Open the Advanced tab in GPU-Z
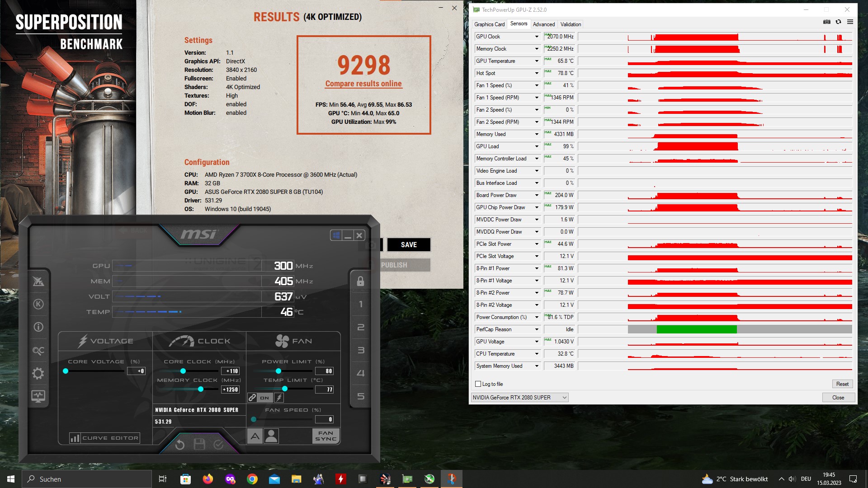This screenshot has width=868, height=488. [543, 24]
